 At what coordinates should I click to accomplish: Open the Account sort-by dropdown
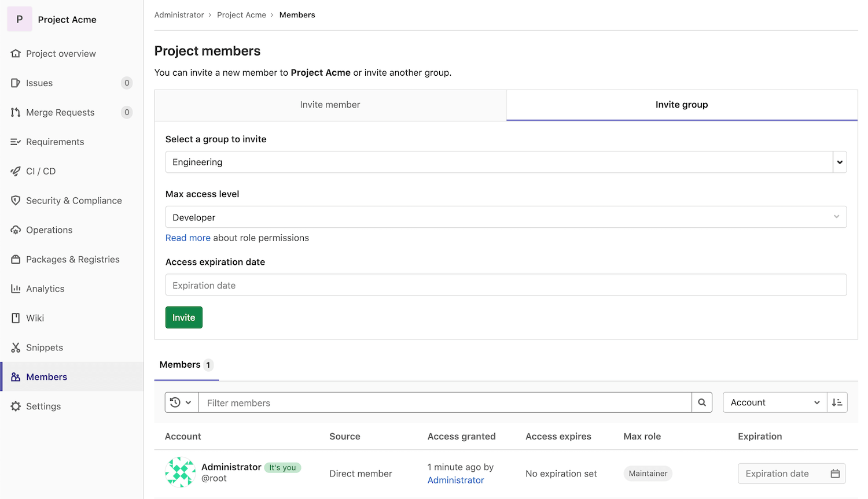774,402
